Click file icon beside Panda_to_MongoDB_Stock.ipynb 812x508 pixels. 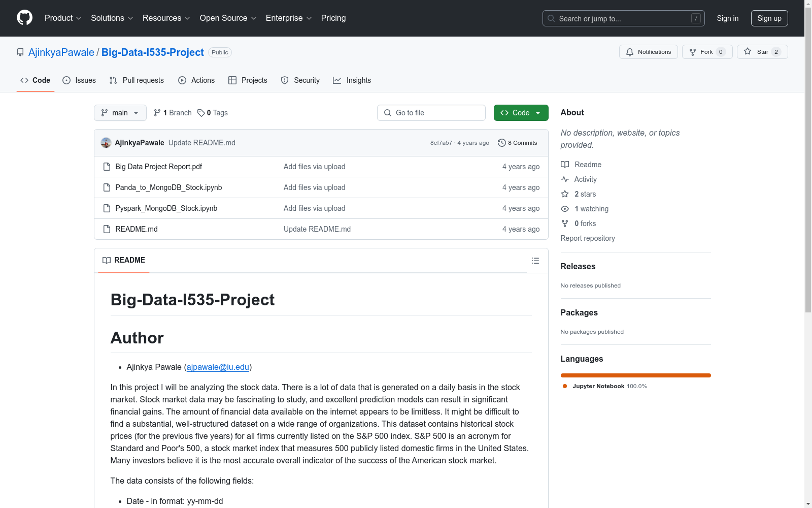[x=107, y=187]
